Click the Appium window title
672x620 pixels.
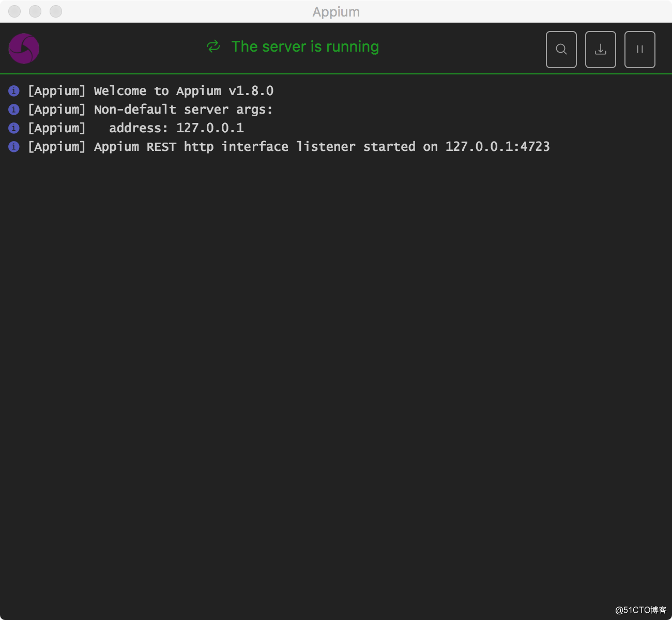pos(336,12)
